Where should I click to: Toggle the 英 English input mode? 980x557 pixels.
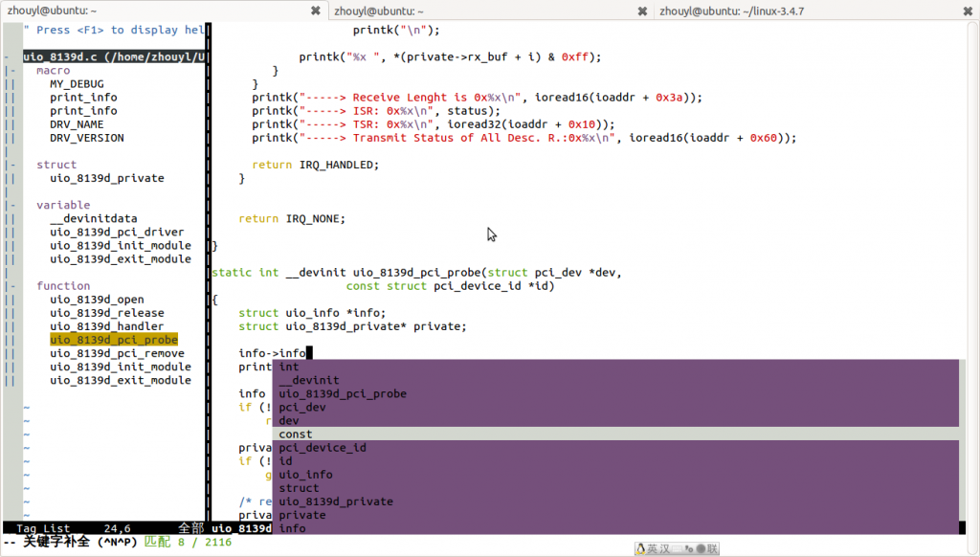pos(652,548)
